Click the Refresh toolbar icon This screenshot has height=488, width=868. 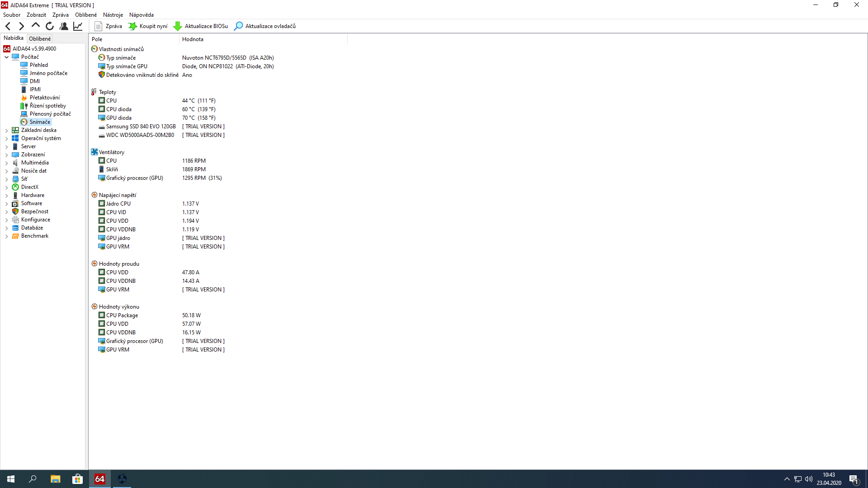pos(50,26)
